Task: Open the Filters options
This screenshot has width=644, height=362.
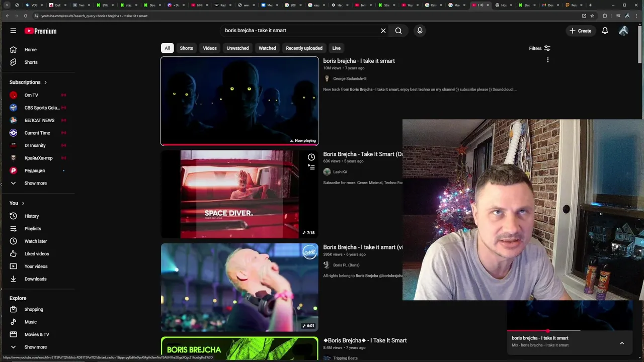Action: point(539,48)
